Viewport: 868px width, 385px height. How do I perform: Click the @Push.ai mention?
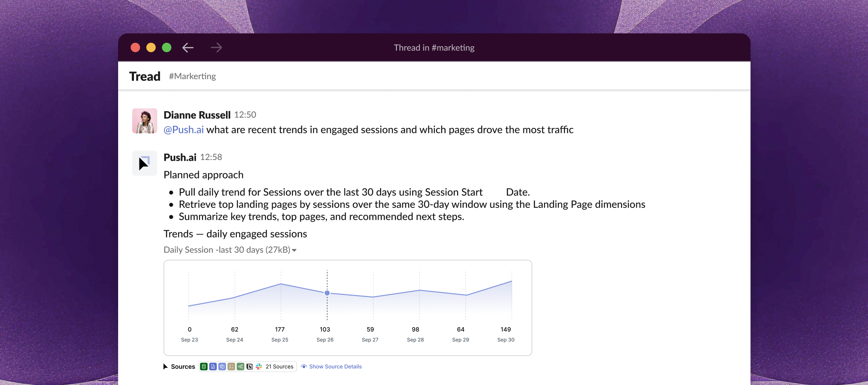pos(184,130)
